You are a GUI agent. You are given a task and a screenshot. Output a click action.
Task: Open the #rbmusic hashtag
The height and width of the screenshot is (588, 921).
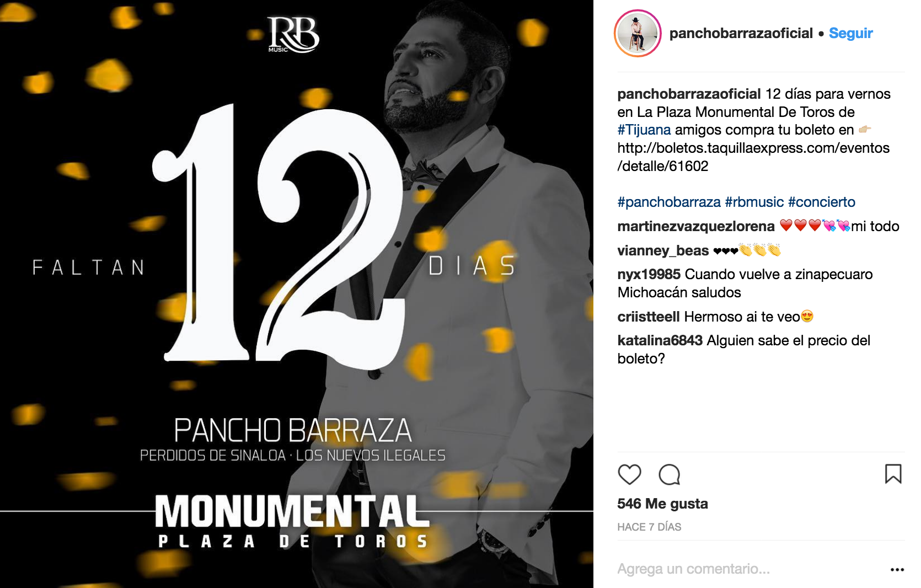click(x=754, y=202)
